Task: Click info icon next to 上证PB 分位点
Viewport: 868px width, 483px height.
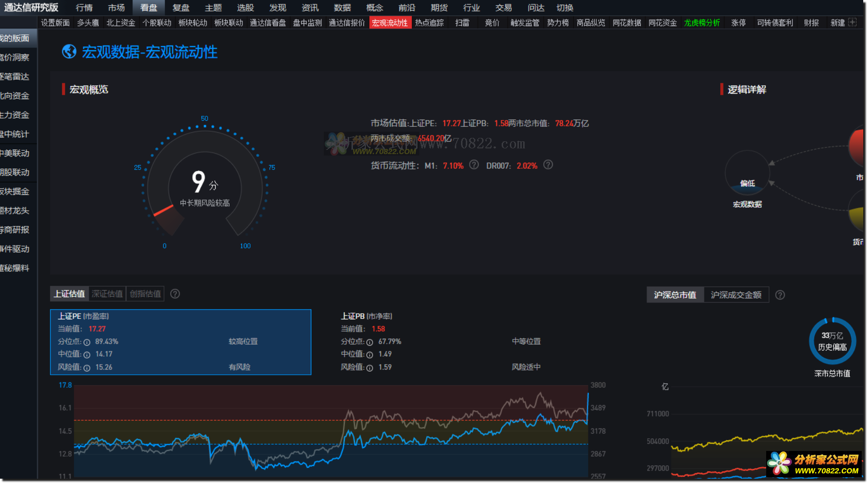Action: 370,342
